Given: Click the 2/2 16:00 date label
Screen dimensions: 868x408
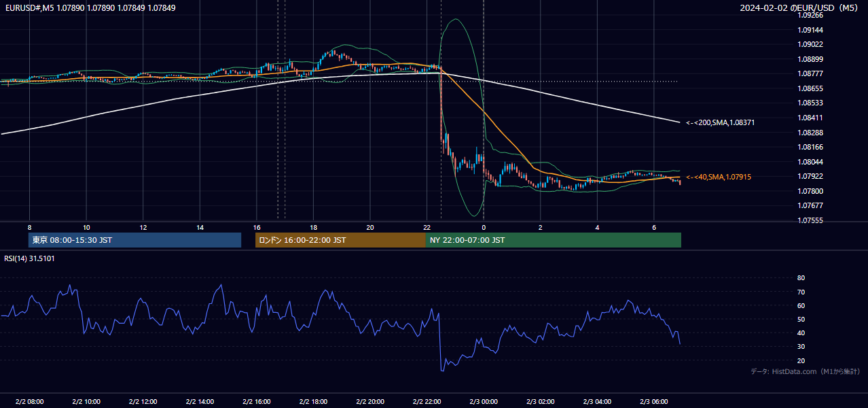Looking at the screenshot, I should pyautogui.click(x=257, y=401).
